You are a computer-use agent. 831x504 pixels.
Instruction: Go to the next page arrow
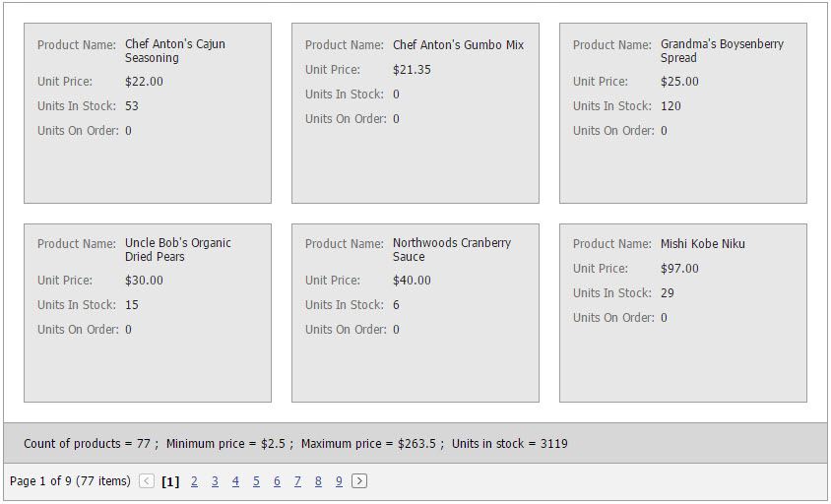click(x=359, y=481)
